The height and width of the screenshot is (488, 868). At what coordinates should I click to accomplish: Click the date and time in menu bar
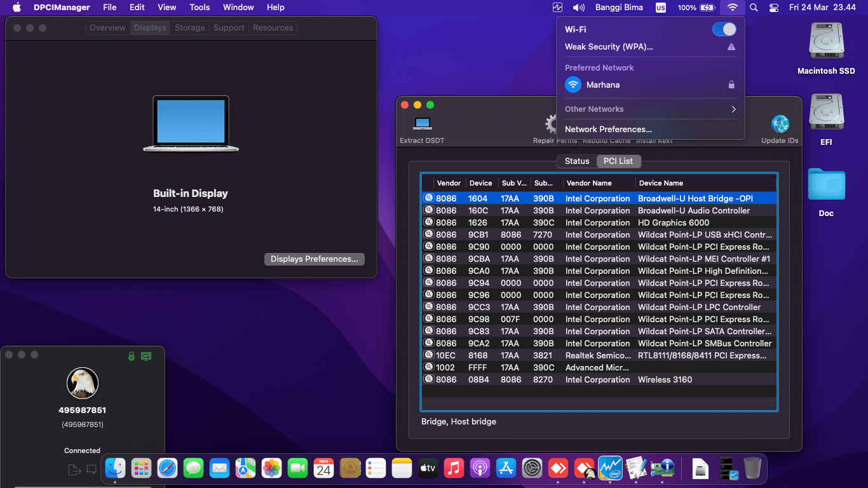pos(822,8)
